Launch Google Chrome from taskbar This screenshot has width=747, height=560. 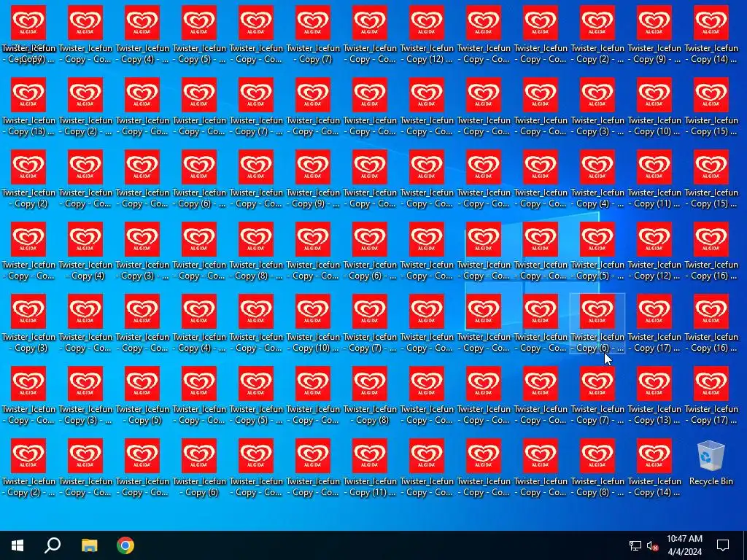click(125, 545)
